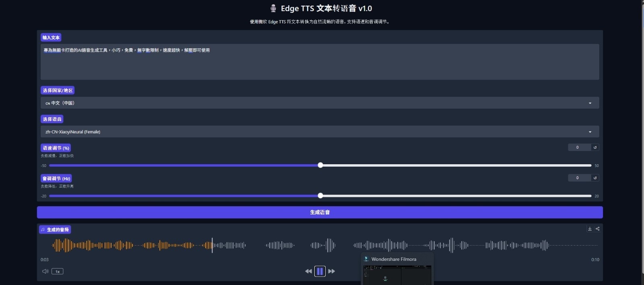644x285 pixels.
Task: Click the Wondershare Filmora taskbar preview thumbnail
Action: click(x=397, y=275)
